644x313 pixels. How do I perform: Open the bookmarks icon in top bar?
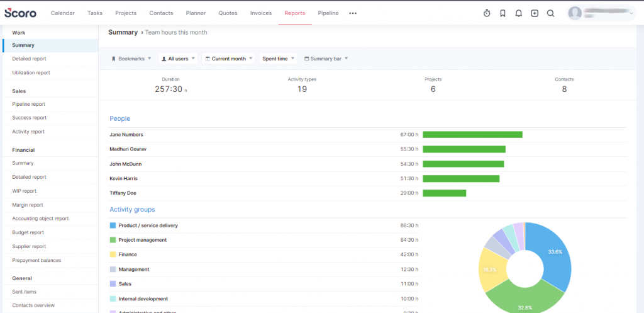coord(502,13)
